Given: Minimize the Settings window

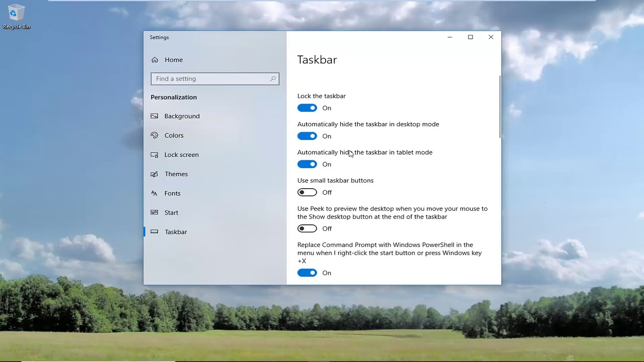Looking at the screenshot, I should pyautogui.click(x=450, y=37).
